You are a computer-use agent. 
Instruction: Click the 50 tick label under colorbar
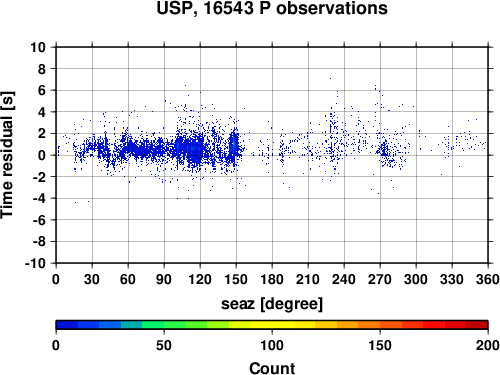point(164,345)
